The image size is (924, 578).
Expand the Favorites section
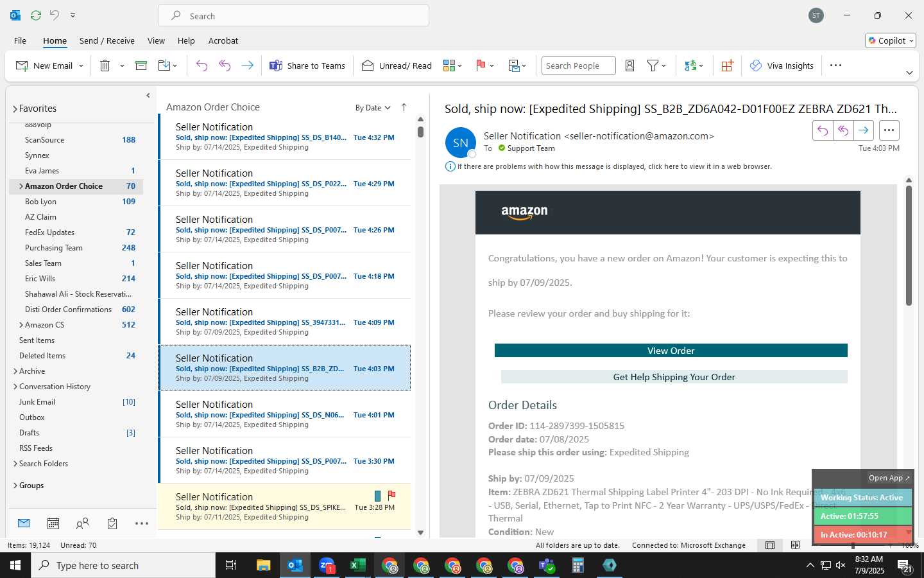15,109
